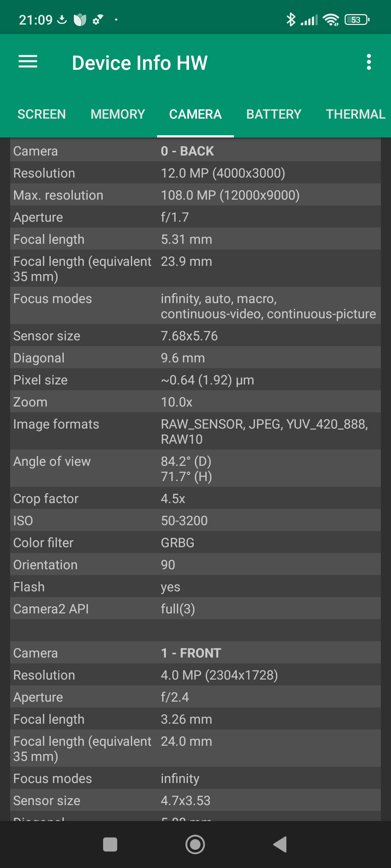Tap the Bluetooth status bar icon
391x868 pixels.
pyautogui.click(x=290, y=20)
